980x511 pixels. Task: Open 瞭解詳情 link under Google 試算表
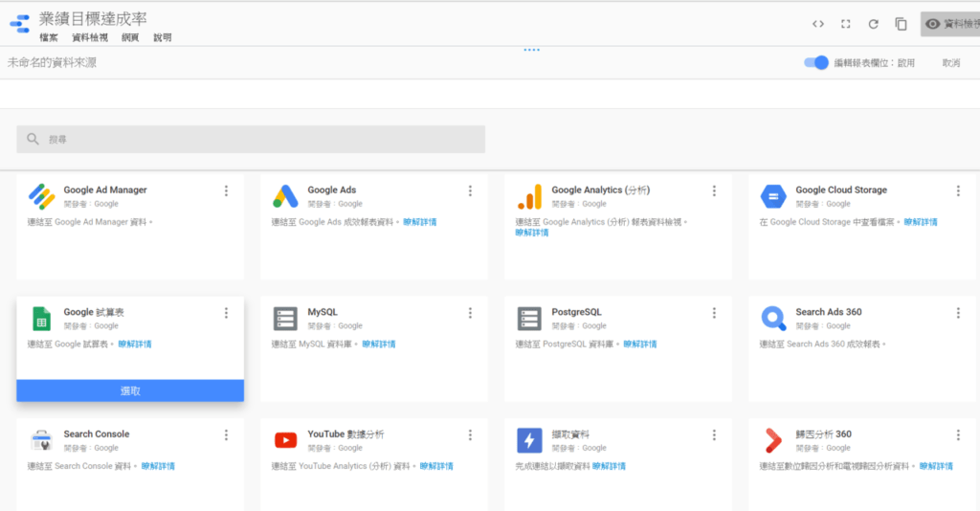pos(135,344)
